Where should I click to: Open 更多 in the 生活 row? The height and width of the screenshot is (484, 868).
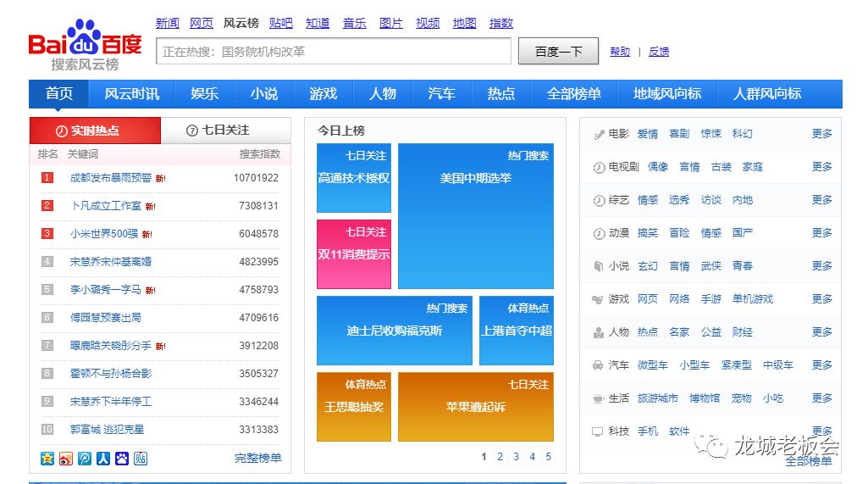click(x=822, y=398)
